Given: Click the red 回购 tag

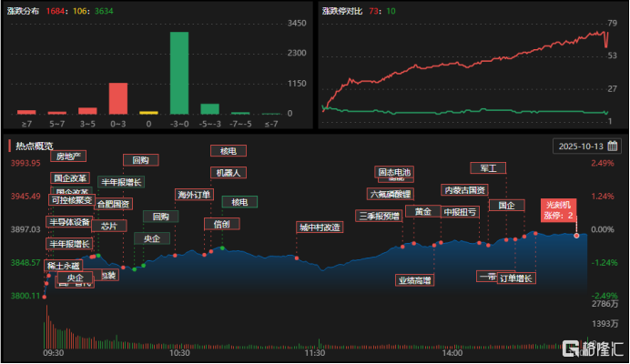Looking at the screenshot, I should 140,160.
